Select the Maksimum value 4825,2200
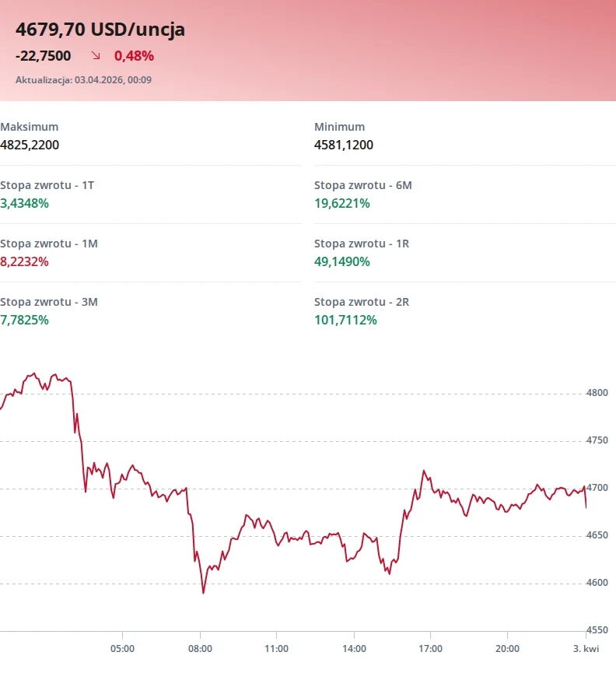 30,145
